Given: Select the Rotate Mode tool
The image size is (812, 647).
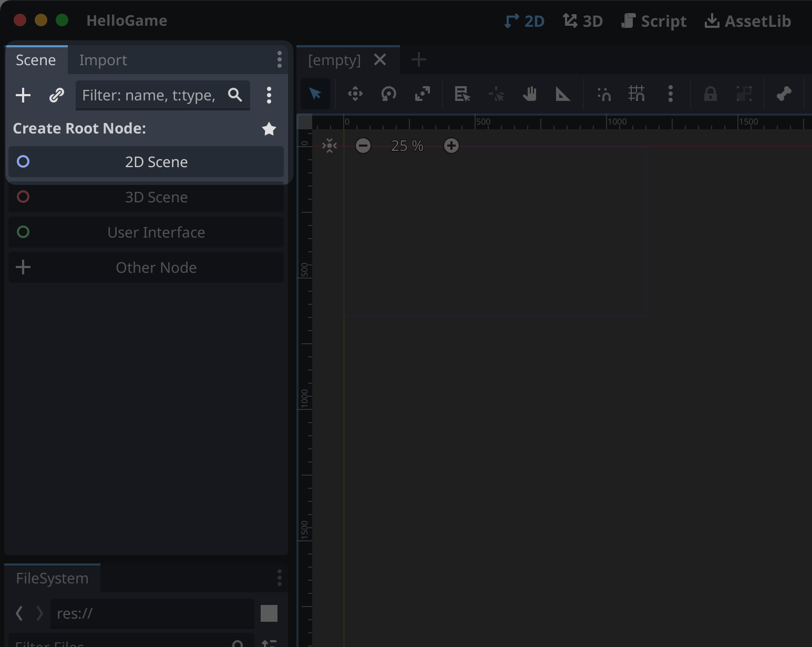Looking at the screenshot, I should point(388,94).
